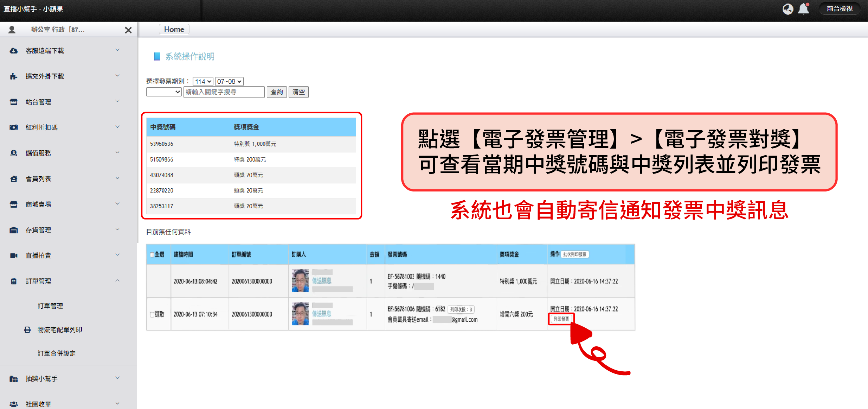868x409 pixels.
Task: Click the camera icon for 直播拍賣
Action: [14, 256]
